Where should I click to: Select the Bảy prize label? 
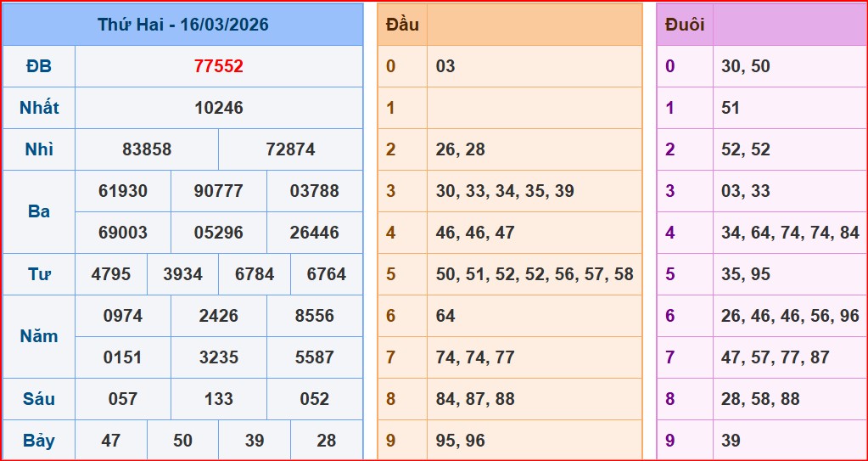(x=39, y=441)
